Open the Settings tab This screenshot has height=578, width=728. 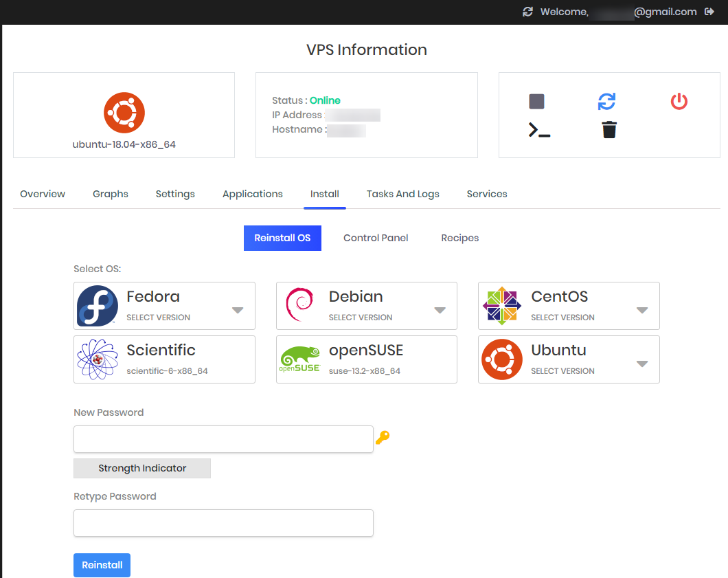[x=175, y=194]
